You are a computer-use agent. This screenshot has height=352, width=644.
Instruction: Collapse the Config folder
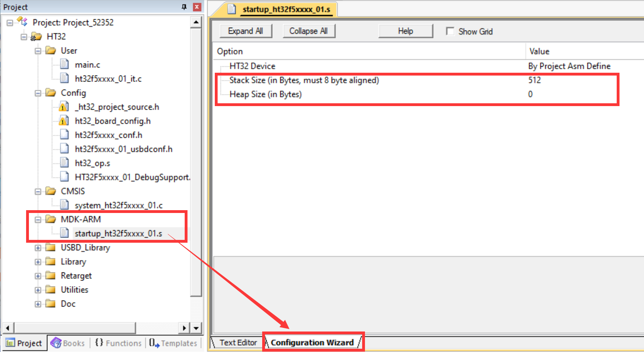point(38,93)
